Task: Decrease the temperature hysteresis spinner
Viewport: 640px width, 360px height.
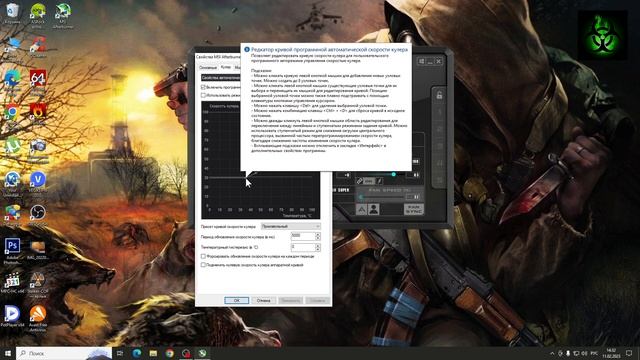Action: [318, 249]
